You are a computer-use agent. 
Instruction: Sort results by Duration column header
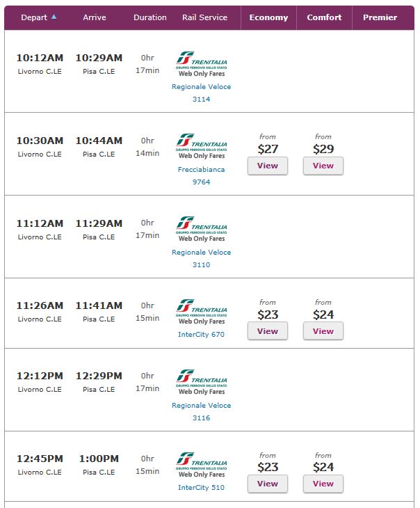pyautogui.click(x=150, y=17)
